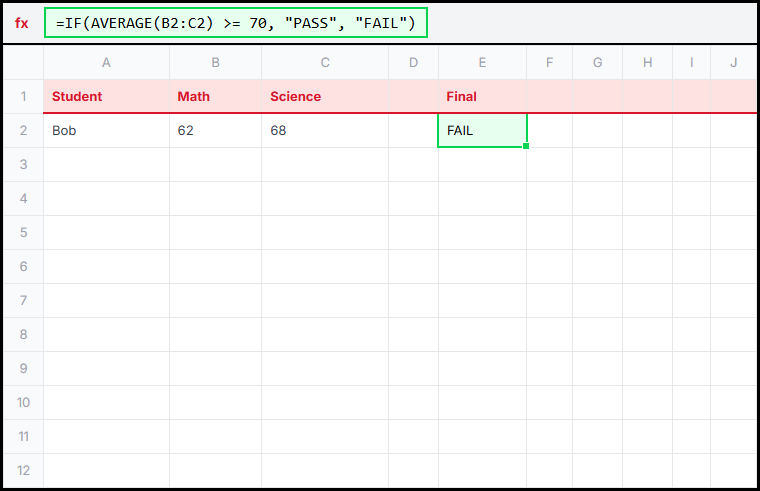Select column E header

coord(482,63)
